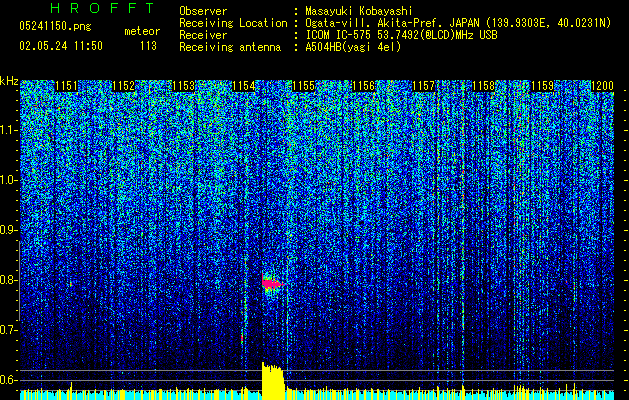
Task: Click the 1157 time marker
Action: pos(424,86)
